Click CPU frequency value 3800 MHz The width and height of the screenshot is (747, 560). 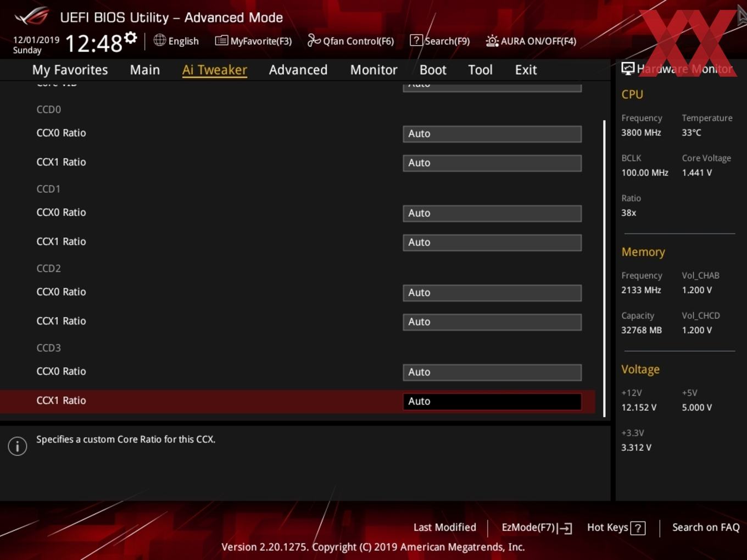point(641,132)
